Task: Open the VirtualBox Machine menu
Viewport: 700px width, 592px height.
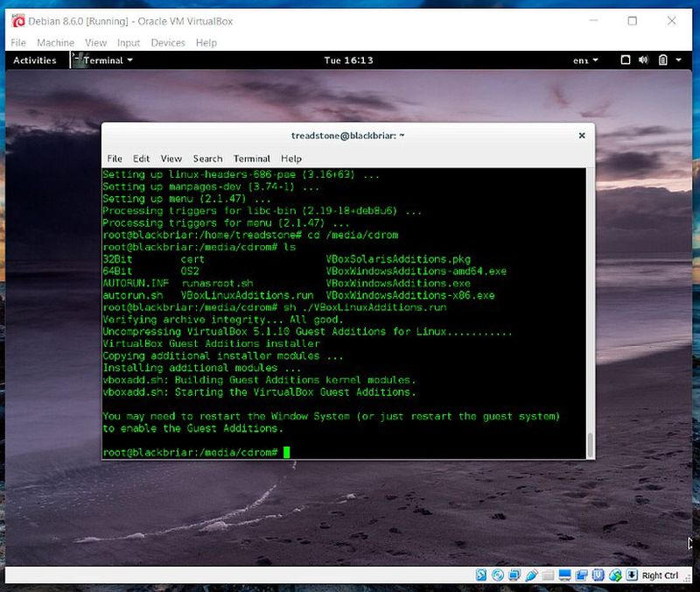Action: coord(56,43)
